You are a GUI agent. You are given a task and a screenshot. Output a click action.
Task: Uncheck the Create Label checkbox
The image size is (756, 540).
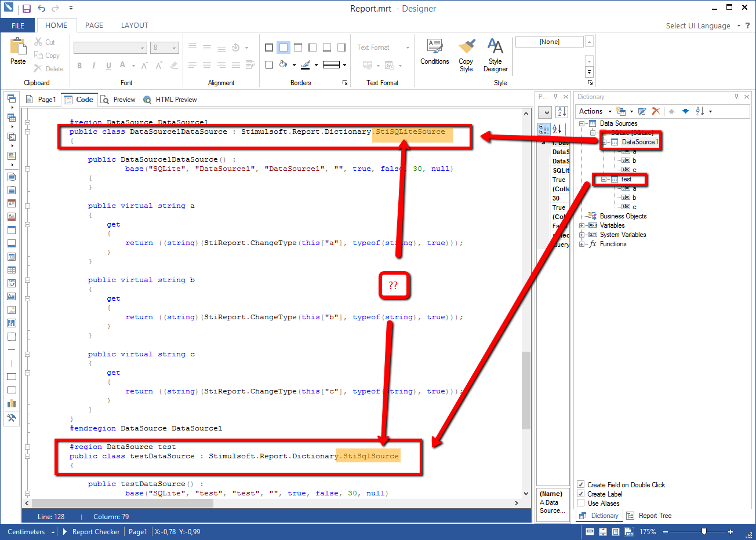[x=581, y=494]
